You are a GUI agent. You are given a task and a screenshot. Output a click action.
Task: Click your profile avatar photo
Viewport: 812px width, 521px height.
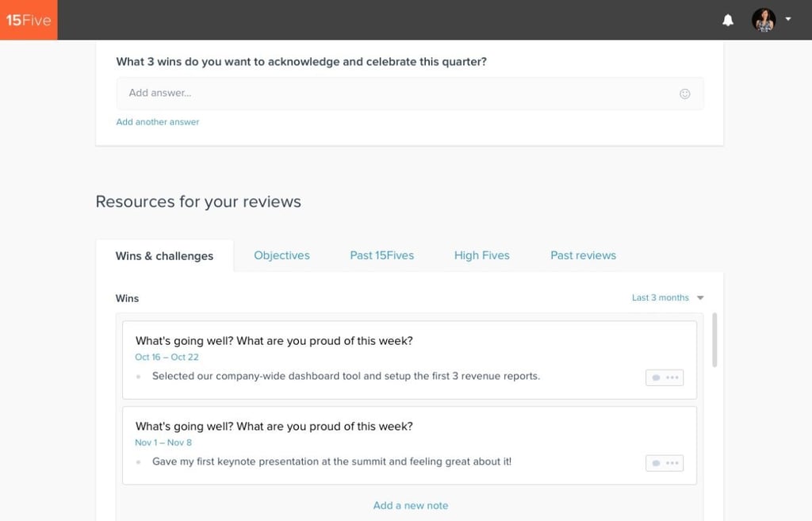(763, 20)
